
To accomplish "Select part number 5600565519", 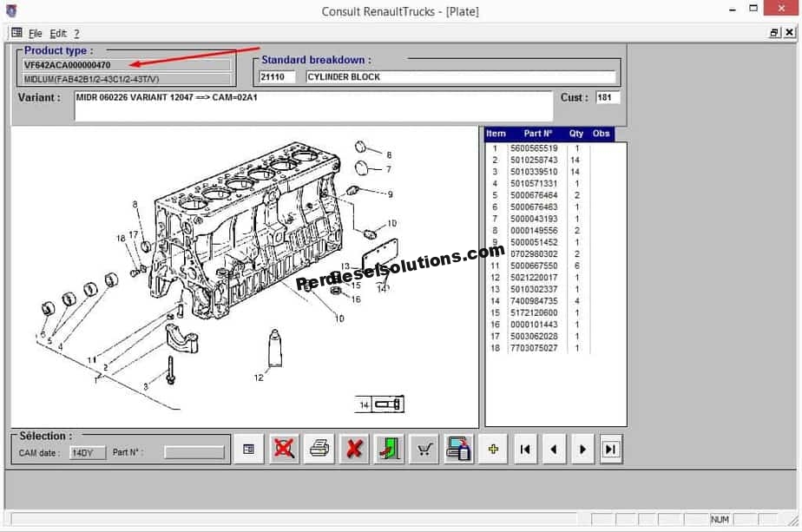I will [534, 148].
